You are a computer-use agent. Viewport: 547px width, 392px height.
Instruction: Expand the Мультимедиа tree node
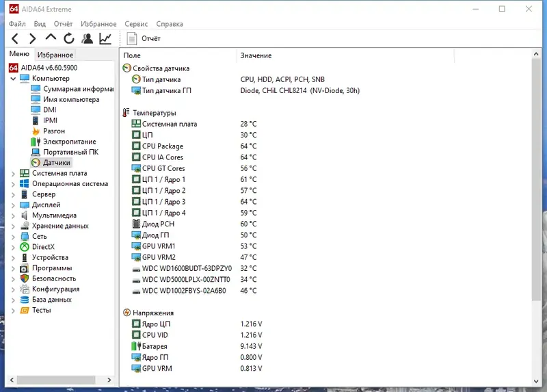[x=13, y=215]
